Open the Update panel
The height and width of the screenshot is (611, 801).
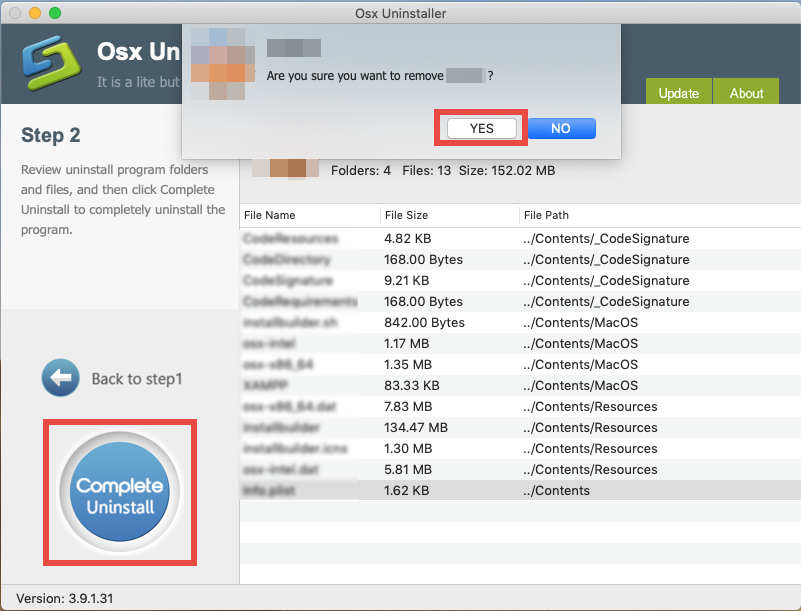tap(678, 93)
